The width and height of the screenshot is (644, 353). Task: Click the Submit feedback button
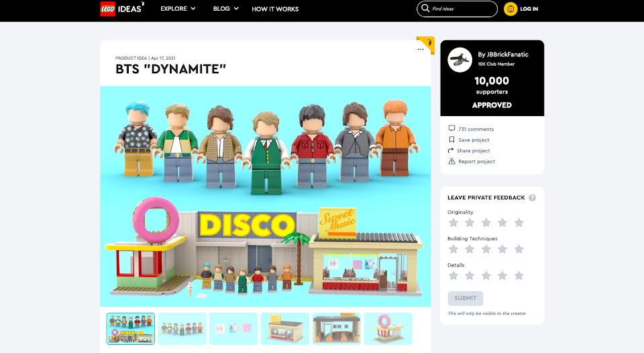[466, 298]
